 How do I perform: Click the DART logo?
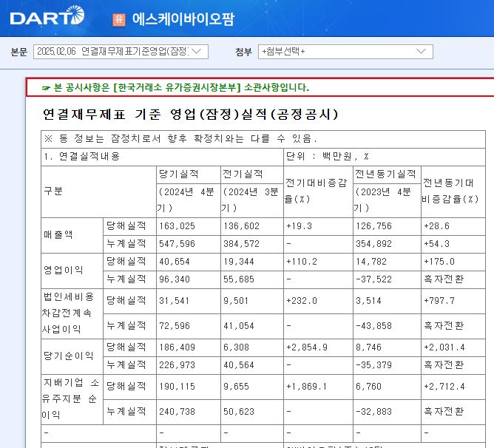(x=47, y=16)
